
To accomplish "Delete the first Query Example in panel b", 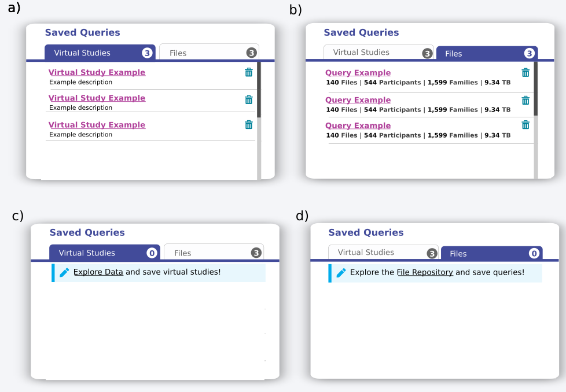I will click(525, 72).
